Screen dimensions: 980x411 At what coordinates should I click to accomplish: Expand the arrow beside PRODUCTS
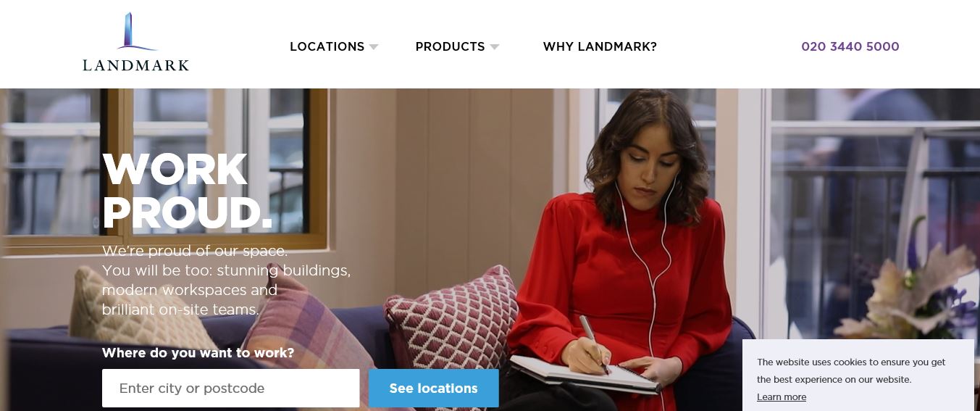(495, 47)
